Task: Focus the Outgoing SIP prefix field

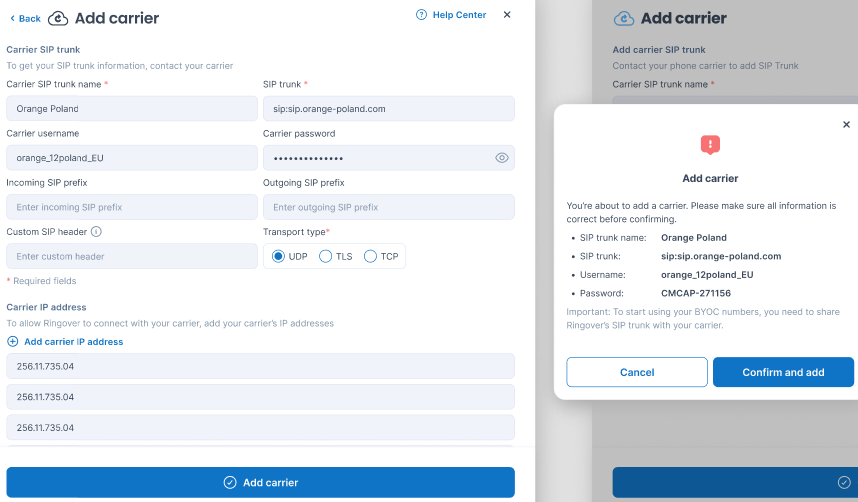Action: (x=388, y=207)
